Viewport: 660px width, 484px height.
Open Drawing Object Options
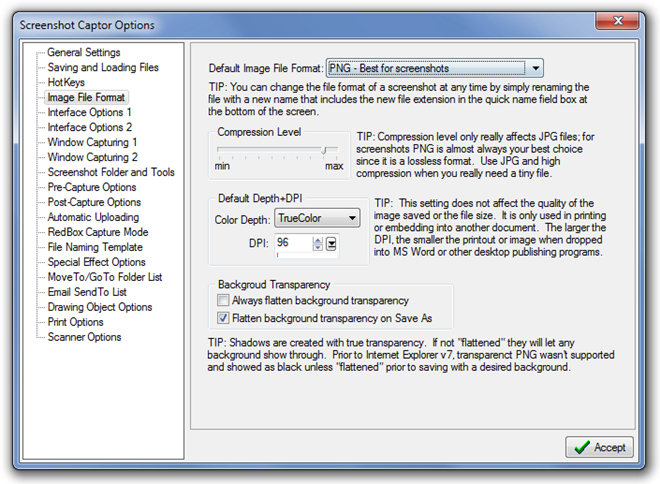point(100,307)
